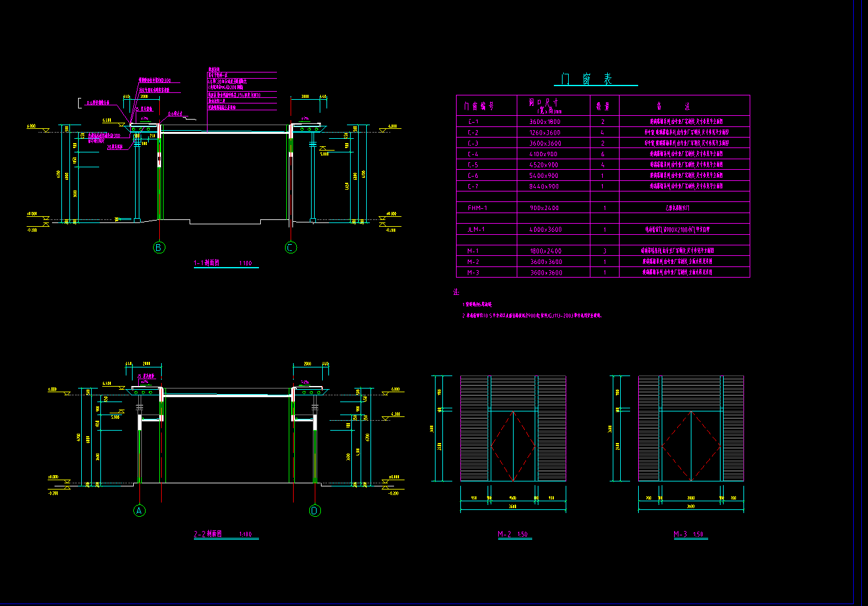Select the 注 notes heading below table
Image resolution: width=868 pixels, height=606 pixels.
click(x=457, y=292)
